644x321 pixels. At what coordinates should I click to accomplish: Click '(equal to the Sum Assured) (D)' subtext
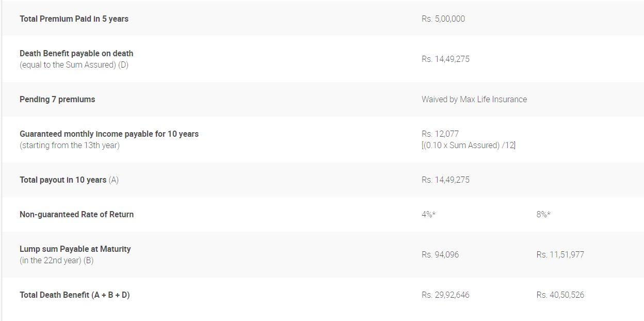coord(74,65)
